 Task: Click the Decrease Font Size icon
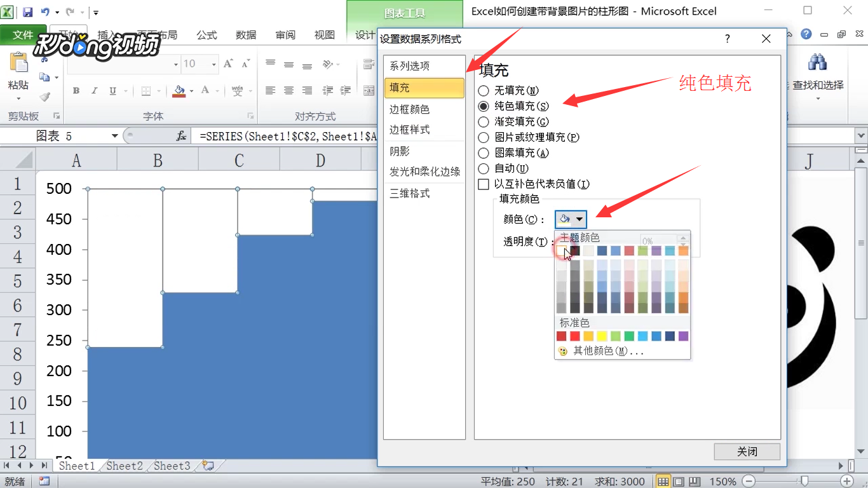(x=245, y=64)
